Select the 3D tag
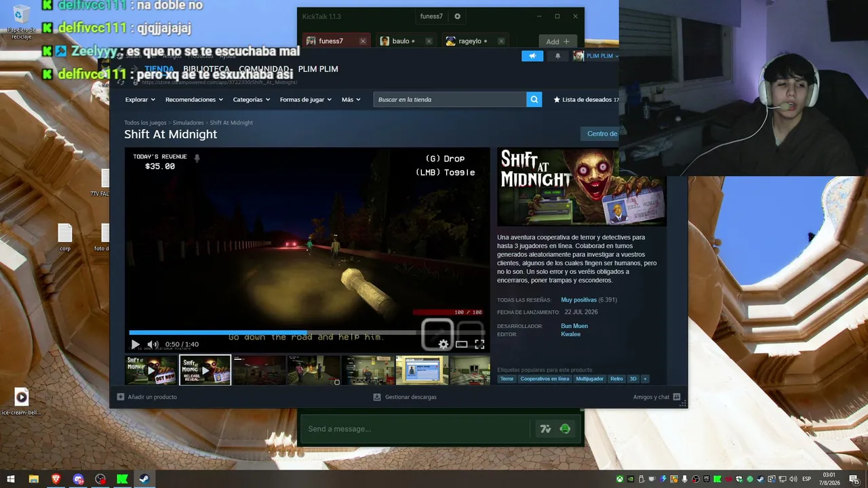 click(633, 379)
